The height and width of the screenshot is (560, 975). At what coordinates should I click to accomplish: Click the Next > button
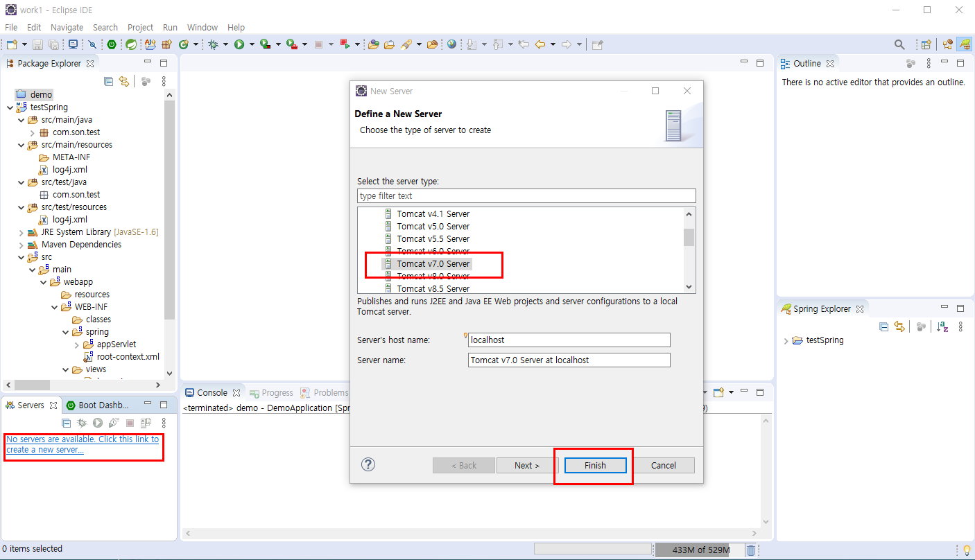(x=527, y=465)
